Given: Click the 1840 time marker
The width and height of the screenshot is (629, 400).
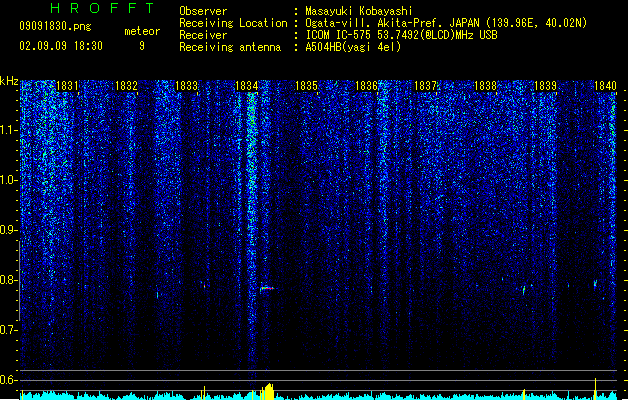Looking at the screenshot, I should 605,86.
